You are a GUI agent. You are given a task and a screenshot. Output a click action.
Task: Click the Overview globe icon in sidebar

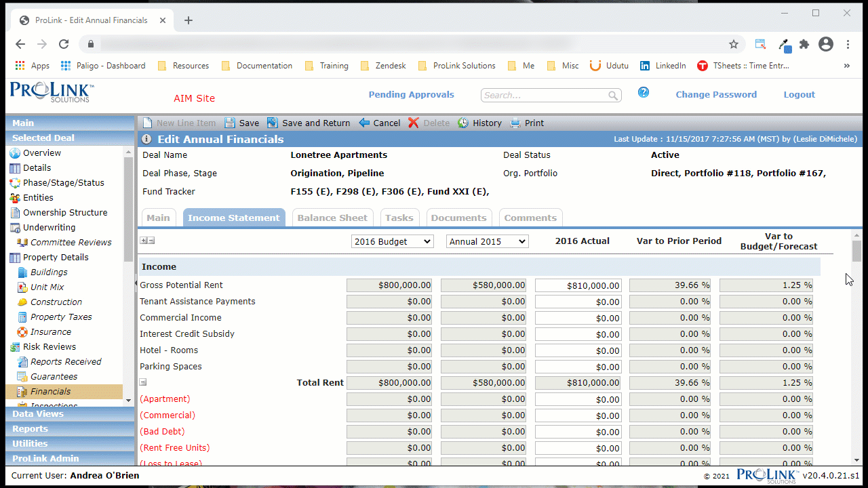click(x=15, y=153)
